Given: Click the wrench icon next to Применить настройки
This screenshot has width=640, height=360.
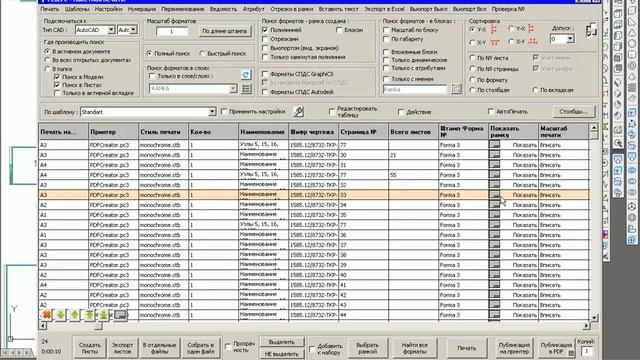Looking at the screenshot, I should click(x=298, y=111).
